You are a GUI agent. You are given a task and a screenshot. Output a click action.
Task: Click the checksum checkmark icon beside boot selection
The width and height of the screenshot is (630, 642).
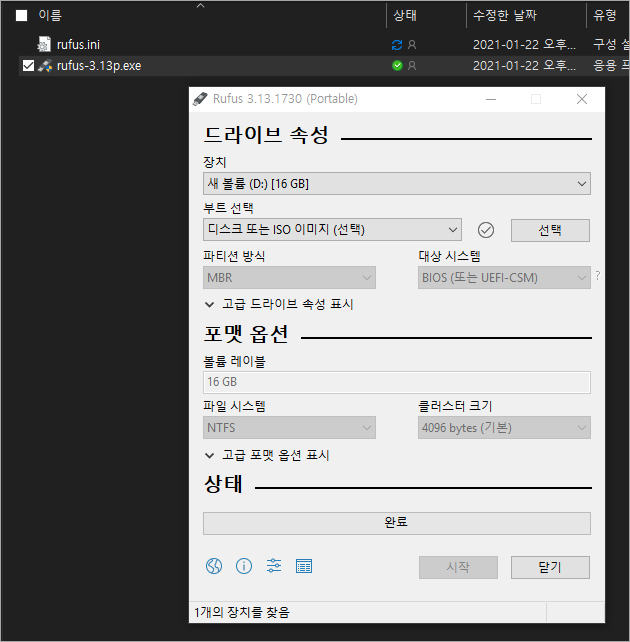[486, 230]
